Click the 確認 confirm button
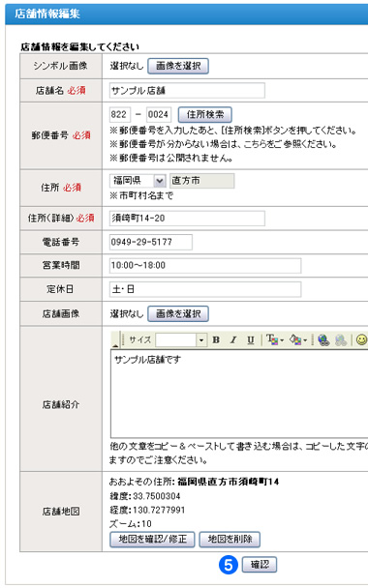Viewport: 368px width, 588px height. 260,565
